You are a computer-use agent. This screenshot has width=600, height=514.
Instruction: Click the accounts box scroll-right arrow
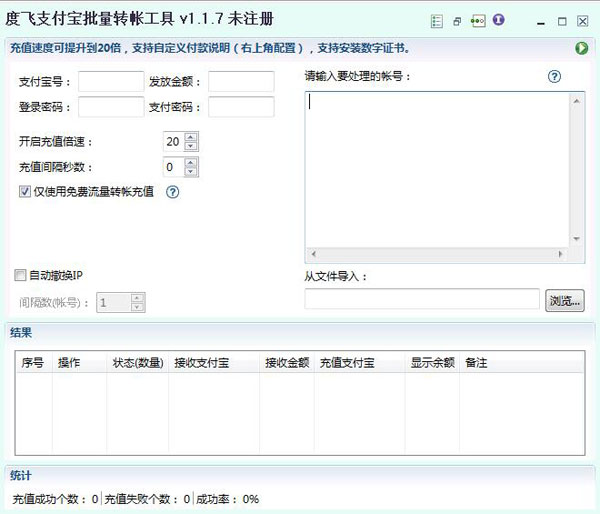(561, 254)
